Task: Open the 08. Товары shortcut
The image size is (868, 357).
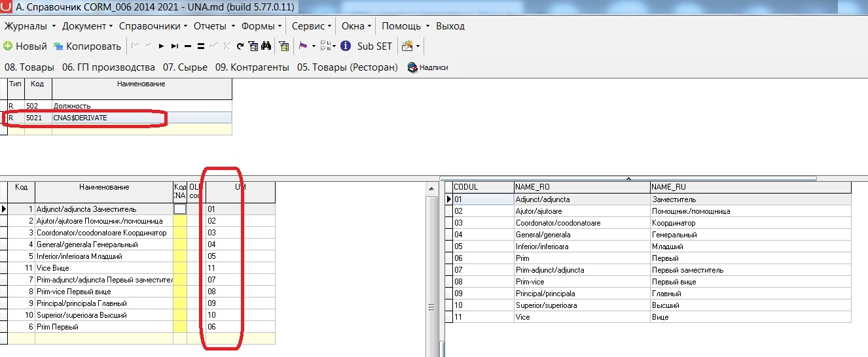Action: 29,67
